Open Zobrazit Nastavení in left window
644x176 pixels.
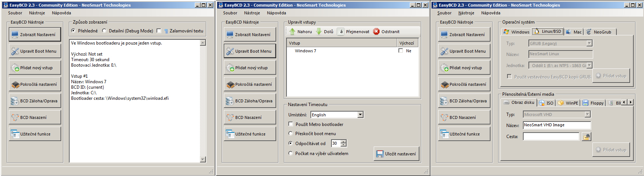tap(35, 35)
